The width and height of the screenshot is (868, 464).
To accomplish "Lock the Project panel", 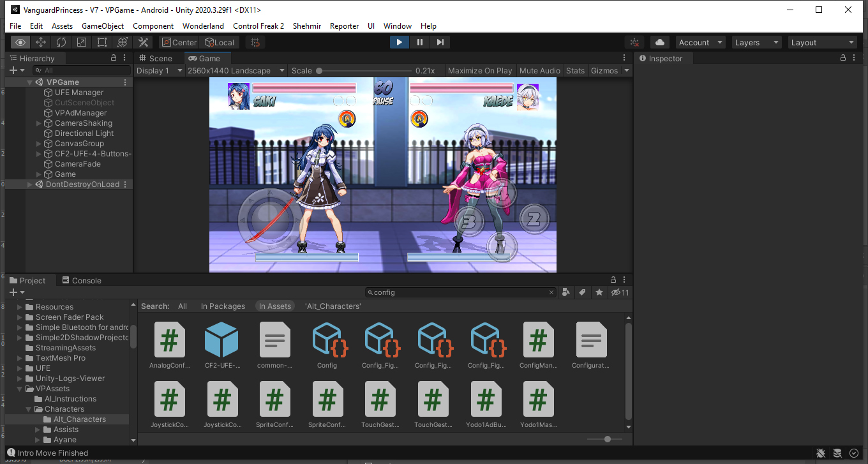I will 613,280.
